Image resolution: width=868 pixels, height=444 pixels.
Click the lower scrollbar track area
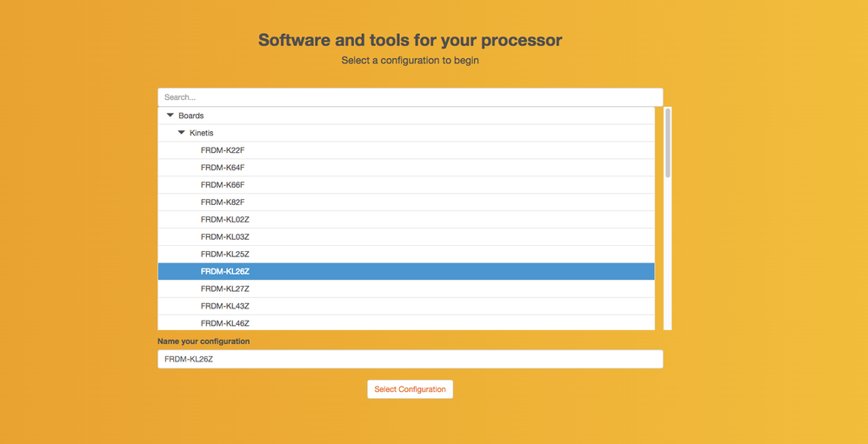[x=668, y=261]
